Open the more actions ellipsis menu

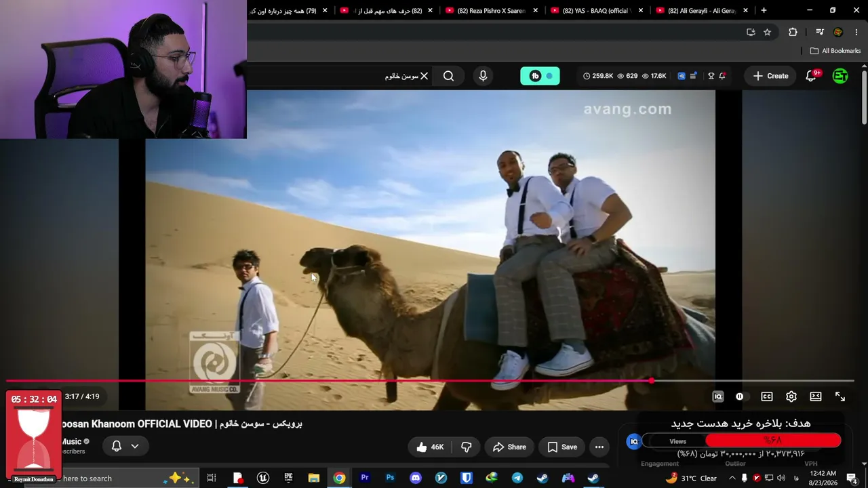click(599, 447)
